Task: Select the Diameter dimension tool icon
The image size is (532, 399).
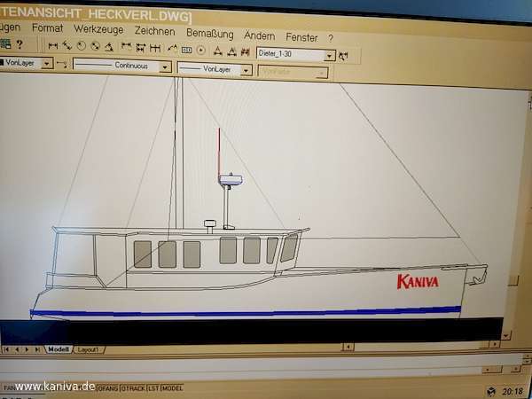Action: pos(95,46)
